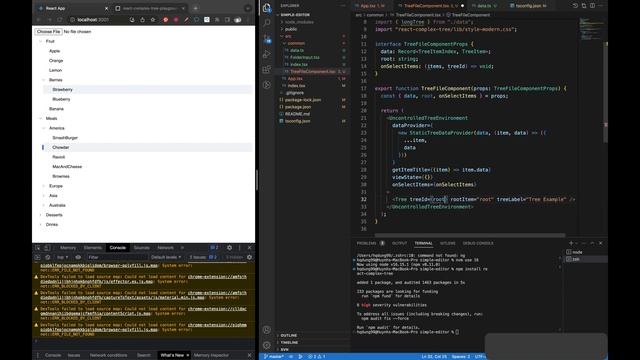Image resolution: width=640 pixels, height=360 pixels.
Task: Expand the Europe tree node
Action: pyautogui.click(x=44, y=186)
